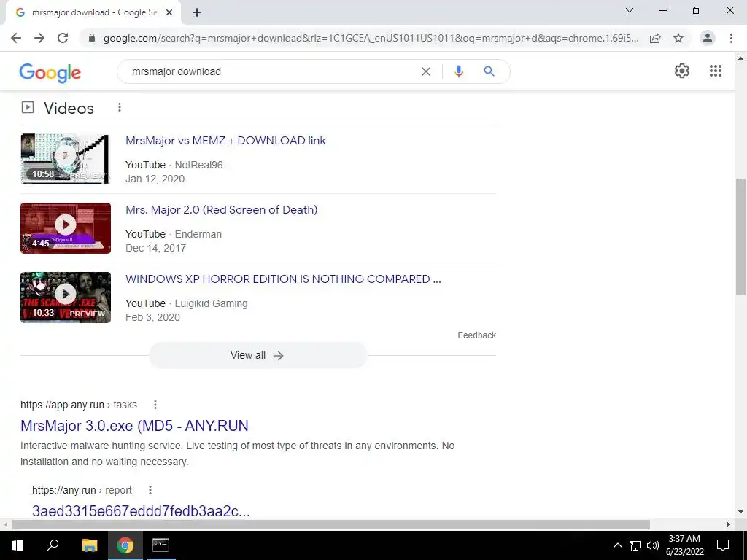Open options for the any.run report result
747x560 pixels.
(150, 490)
